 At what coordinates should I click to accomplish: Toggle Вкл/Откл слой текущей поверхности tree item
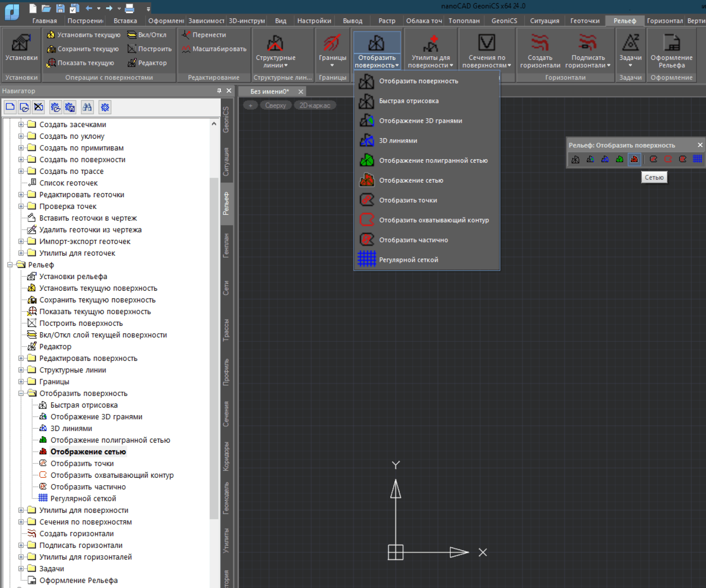point(103,335)
